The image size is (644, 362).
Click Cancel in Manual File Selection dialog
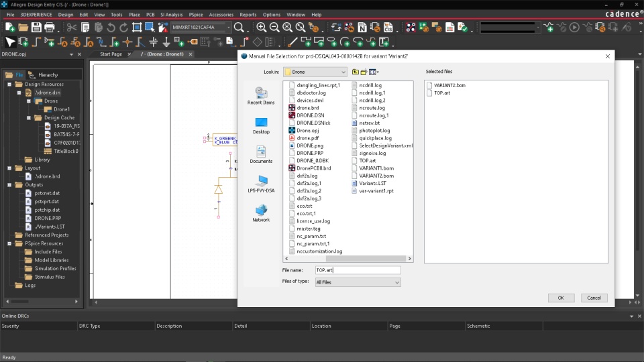594,298
